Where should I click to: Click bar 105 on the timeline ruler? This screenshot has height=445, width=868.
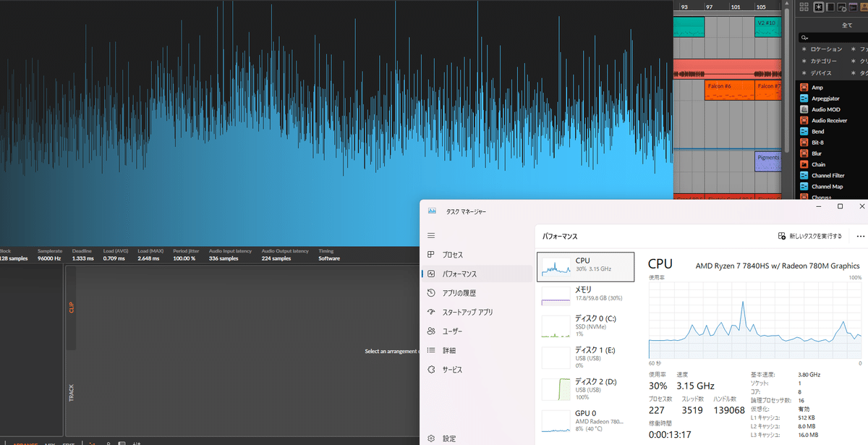point(761,7)
